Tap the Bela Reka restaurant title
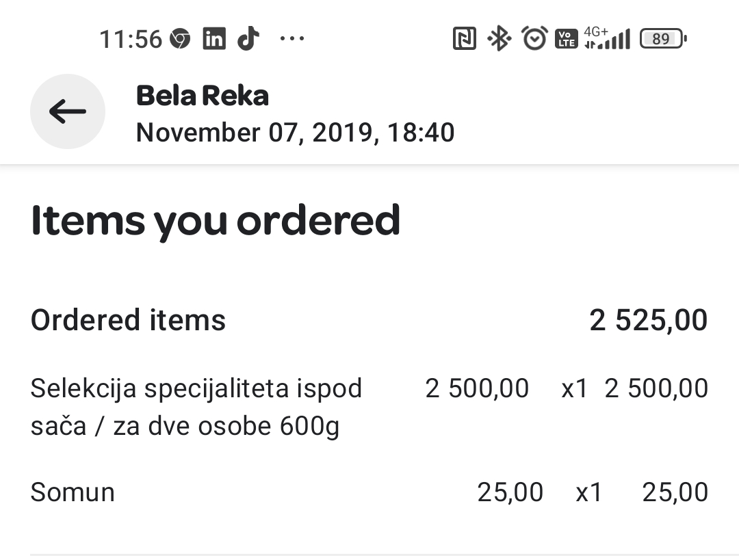739x560 pixels. coord(203,96)
